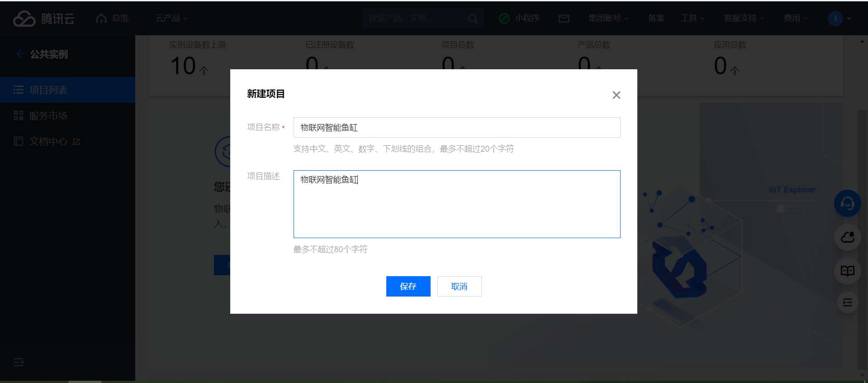Click the 保存 button
Image resolution: width=868 pixels, height=383 pixels.
(408, 287)
